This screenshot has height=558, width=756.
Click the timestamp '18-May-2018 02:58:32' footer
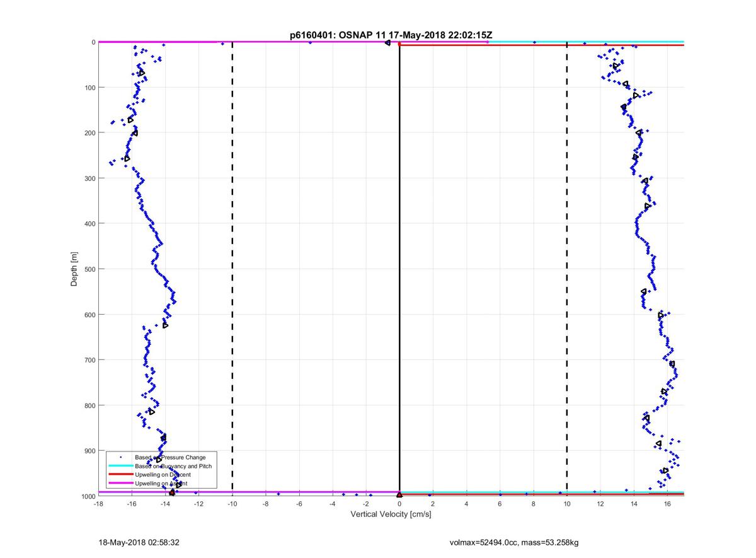coord(139,542)
